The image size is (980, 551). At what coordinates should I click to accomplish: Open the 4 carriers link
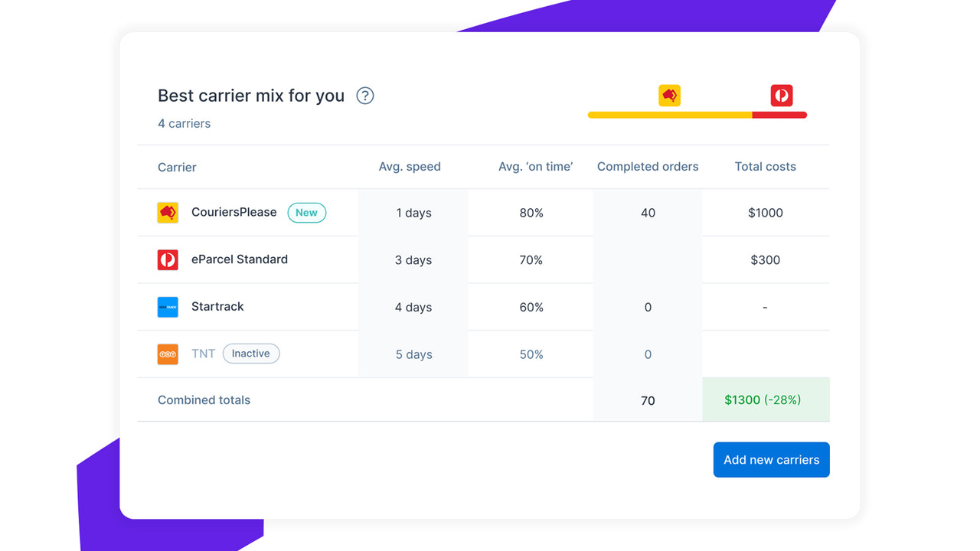point(184,123)
